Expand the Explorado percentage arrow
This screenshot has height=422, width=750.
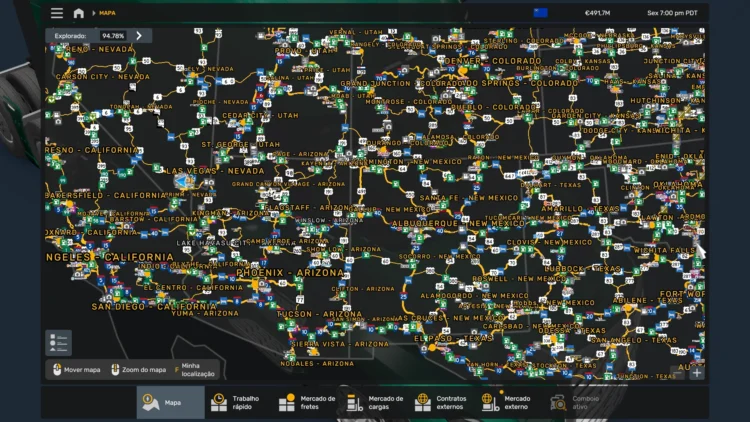[139, 35]
